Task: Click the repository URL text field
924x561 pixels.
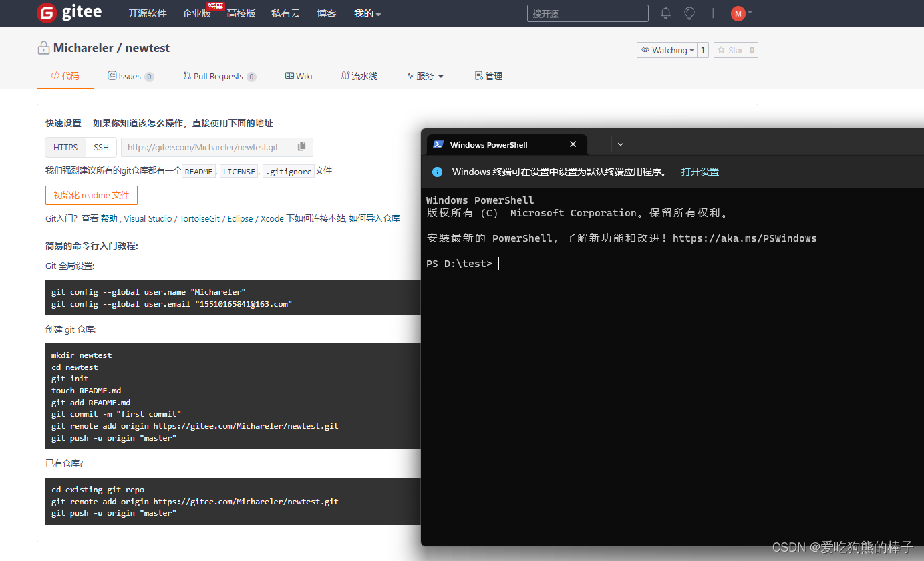Action: point(208,147)
